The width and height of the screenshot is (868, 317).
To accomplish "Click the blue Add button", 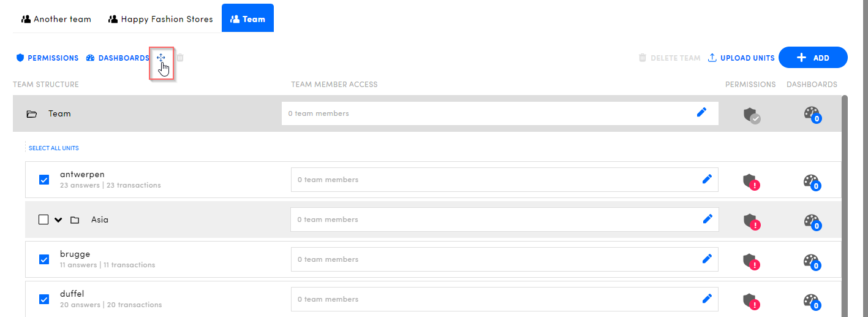I will [812, 58].
